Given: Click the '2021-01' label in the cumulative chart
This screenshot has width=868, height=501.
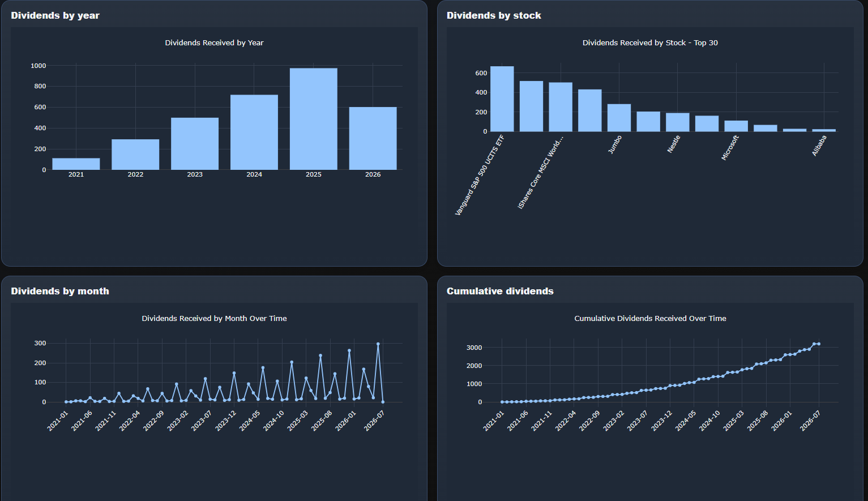Looking at the screenshot, I should [494, 421].
